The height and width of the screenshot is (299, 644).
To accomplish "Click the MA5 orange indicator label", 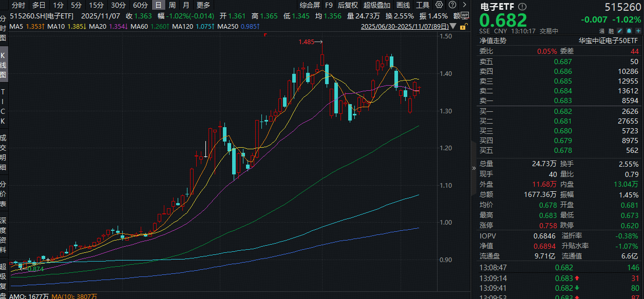I will pos(17,26).
